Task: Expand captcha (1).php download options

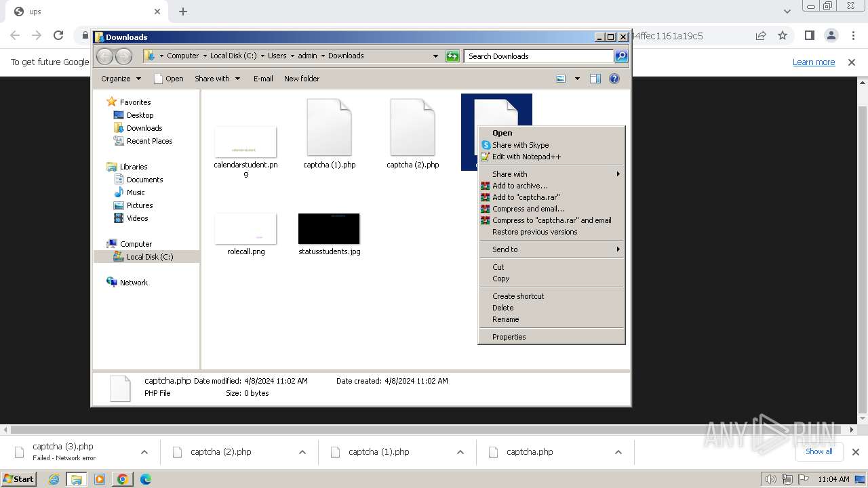Action: pos(460,452)
